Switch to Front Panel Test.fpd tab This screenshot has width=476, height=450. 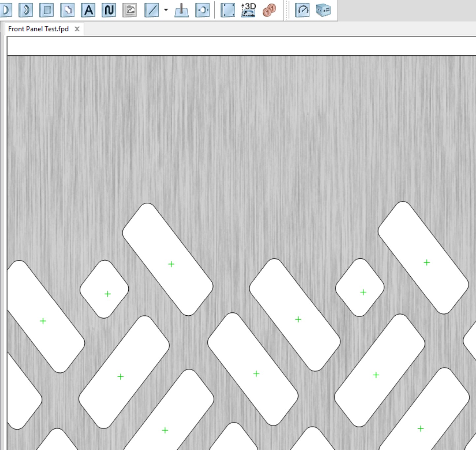[38, 29]
